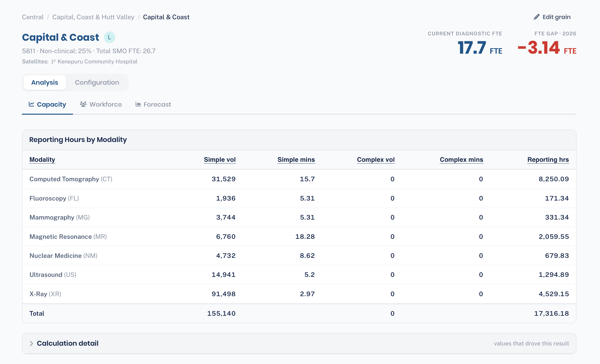Click the 17.7 FTE current diagnostic value
The width and height of the screenshot is (600, 364).
(480, 48)
